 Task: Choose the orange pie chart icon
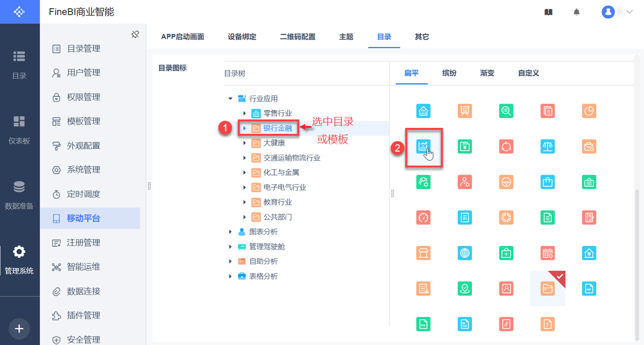pyautogui.click(x=589, y=111)
